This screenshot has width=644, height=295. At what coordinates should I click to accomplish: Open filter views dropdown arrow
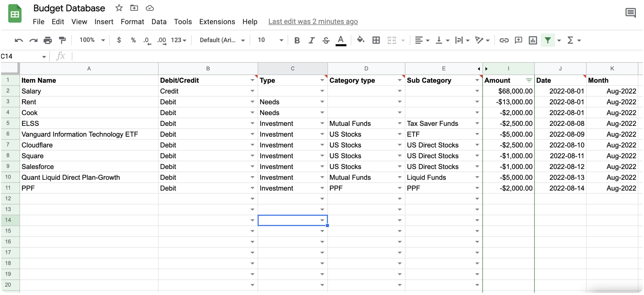tap(559, 40)
